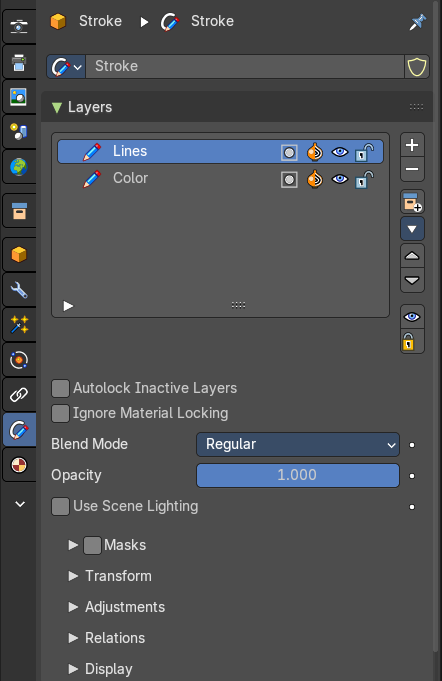Viewport: 442px width, 681px height.
Task: Expand the Masks subpanel
Action: tap(73, 545)
